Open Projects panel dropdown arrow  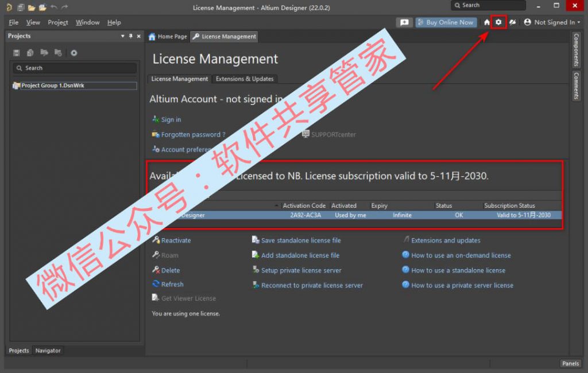click(123, 36)
